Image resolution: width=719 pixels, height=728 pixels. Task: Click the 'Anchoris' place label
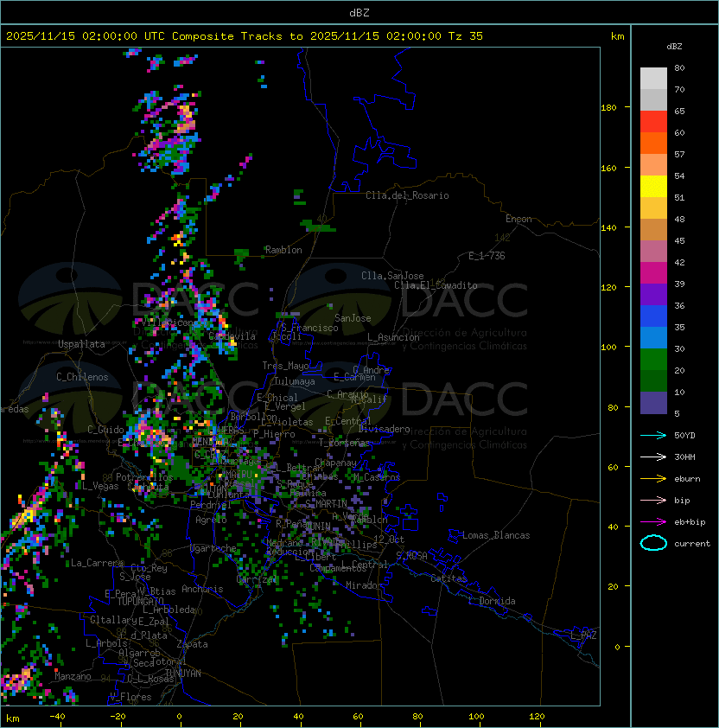click(202, 589)
